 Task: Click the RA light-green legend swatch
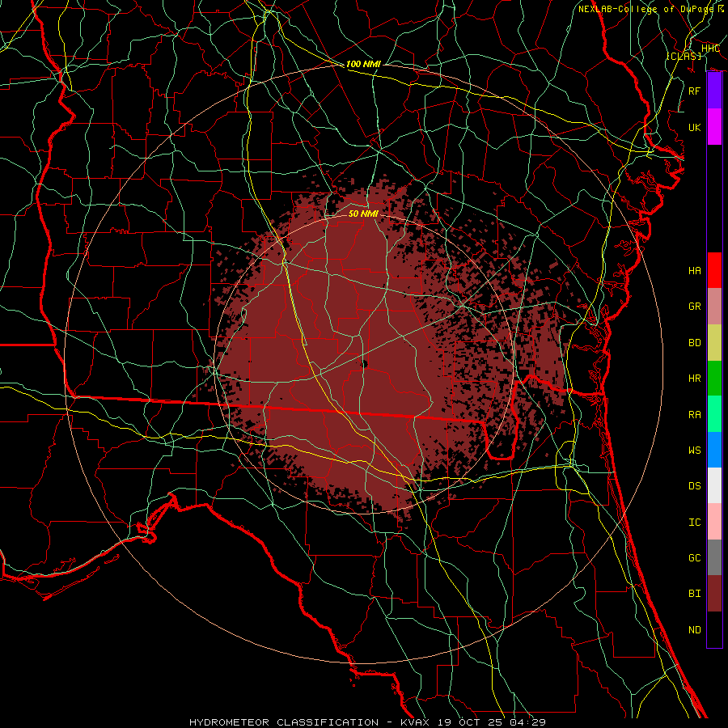pyautogui.click(x=714, y=413)
